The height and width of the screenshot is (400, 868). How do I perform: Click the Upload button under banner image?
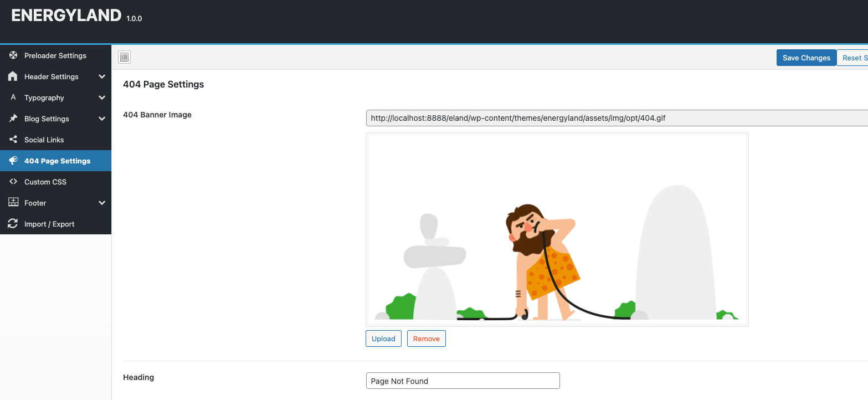pos(383,339)
